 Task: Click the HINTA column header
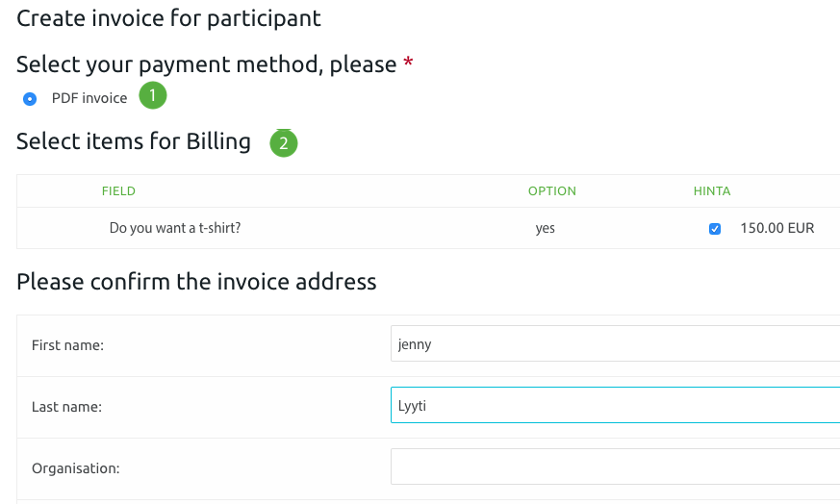712,191
